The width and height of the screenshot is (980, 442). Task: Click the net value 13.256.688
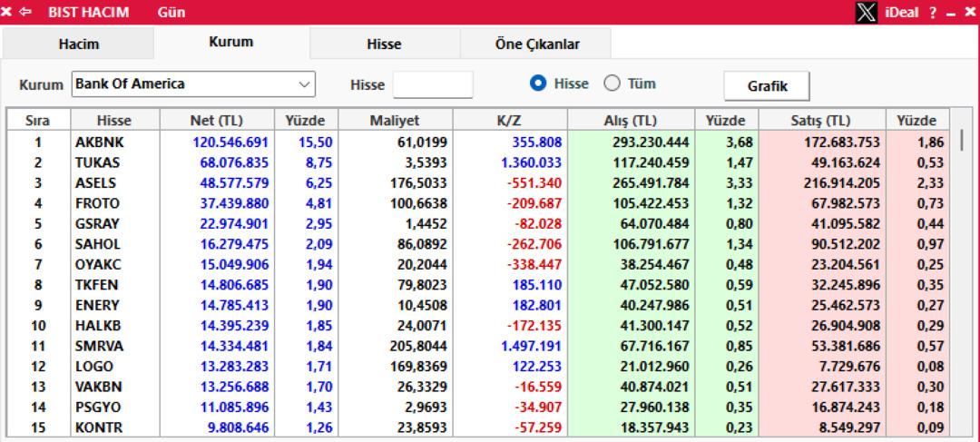234,387
